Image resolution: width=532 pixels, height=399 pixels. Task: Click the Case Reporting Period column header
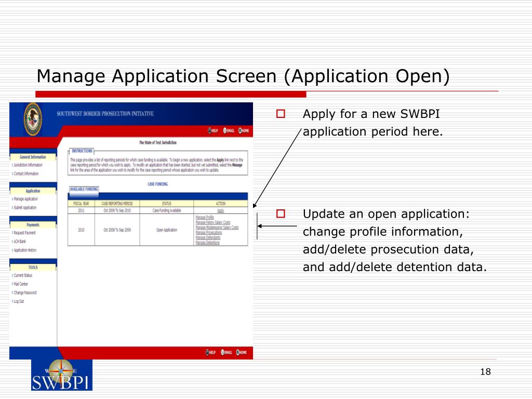(117, 204)
